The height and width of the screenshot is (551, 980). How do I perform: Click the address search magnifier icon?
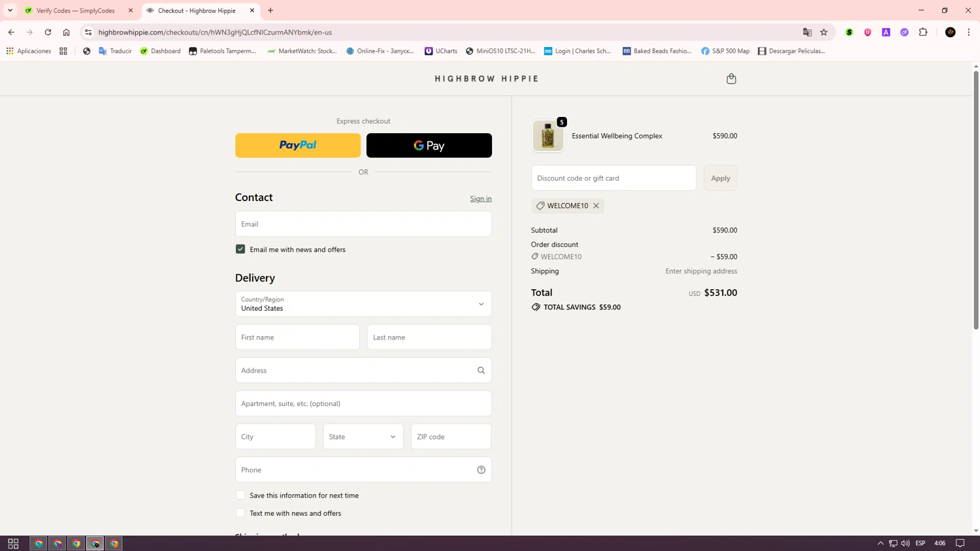coord(481,370)
